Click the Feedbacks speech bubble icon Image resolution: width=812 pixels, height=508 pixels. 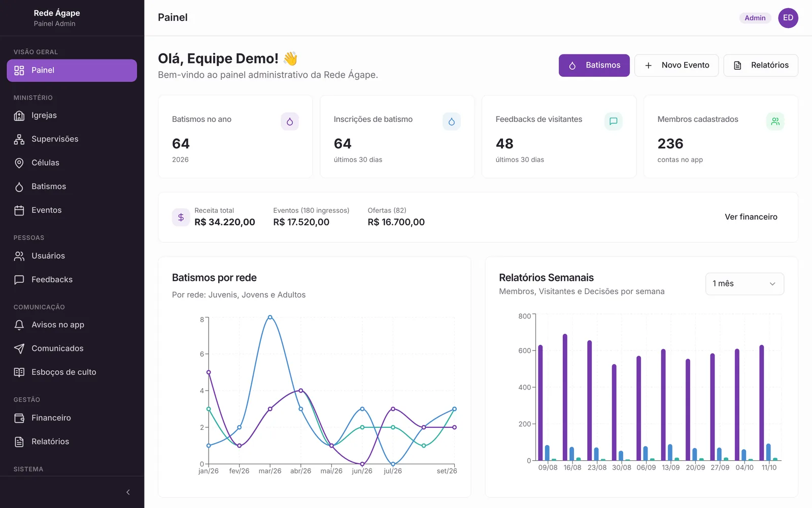tap(19, 280)
